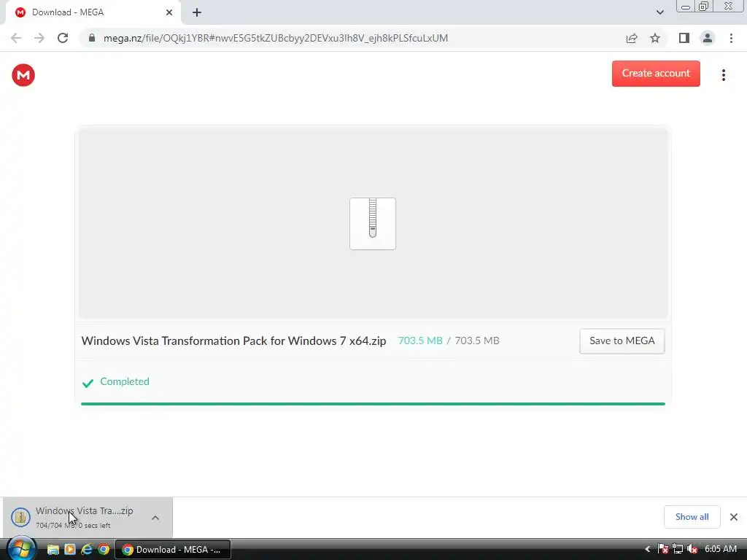This screenshot has width=747, height=560.
Task: Click Save to MEGA button
Action: click(622, 341)
